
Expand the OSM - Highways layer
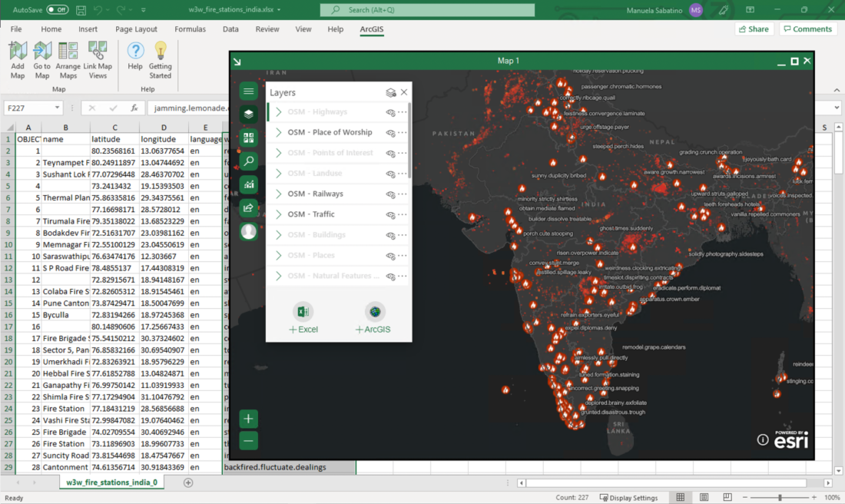[x=279, y=111]
